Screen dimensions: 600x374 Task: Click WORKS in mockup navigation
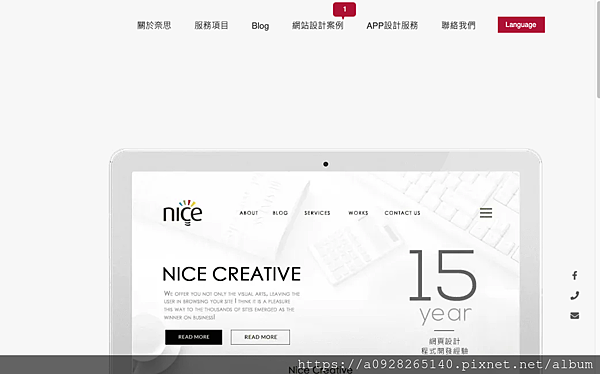358,213
